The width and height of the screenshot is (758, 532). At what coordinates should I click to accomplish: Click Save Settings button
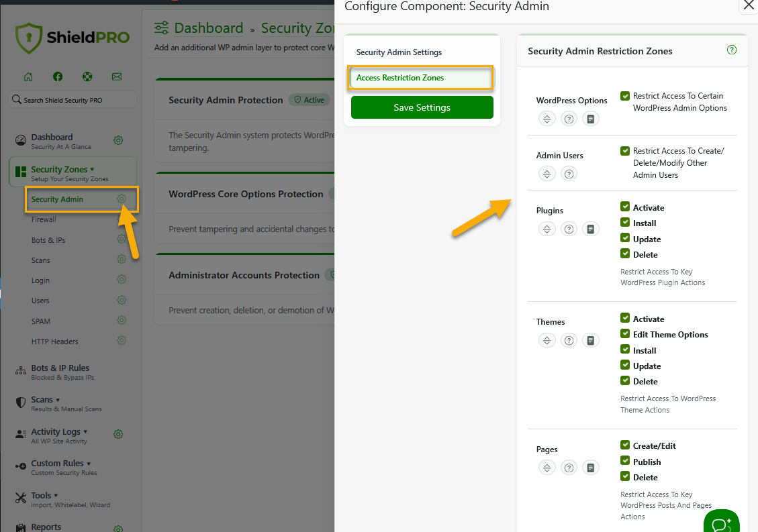pos(422,107)
